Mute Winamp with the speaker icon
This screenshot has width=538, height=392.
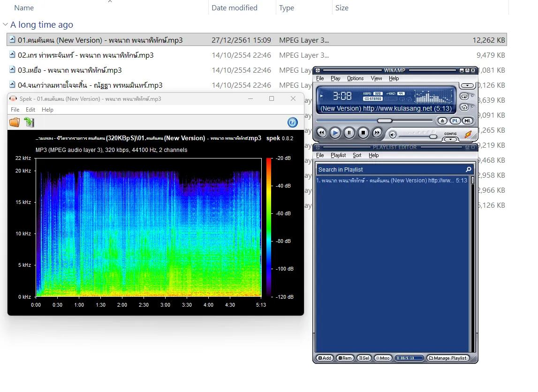coord(393,135)
